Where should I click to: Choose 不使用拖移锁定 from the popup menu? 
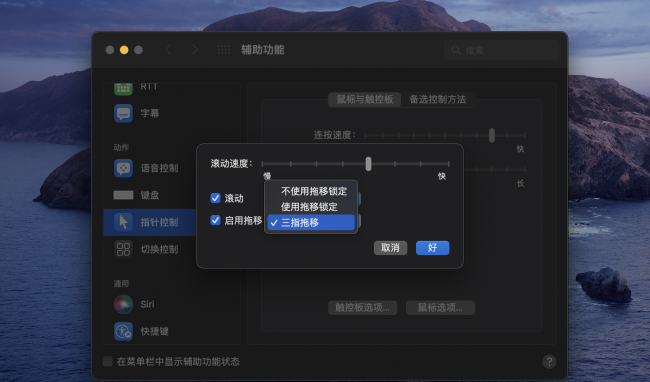tap(311, 191)
